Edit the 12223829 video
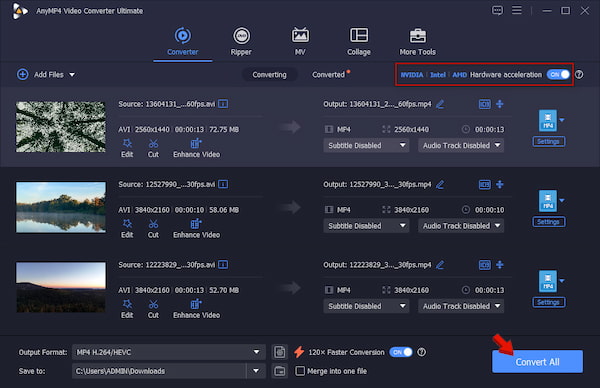This screenshot has width=600, height=388. [127, 309]
